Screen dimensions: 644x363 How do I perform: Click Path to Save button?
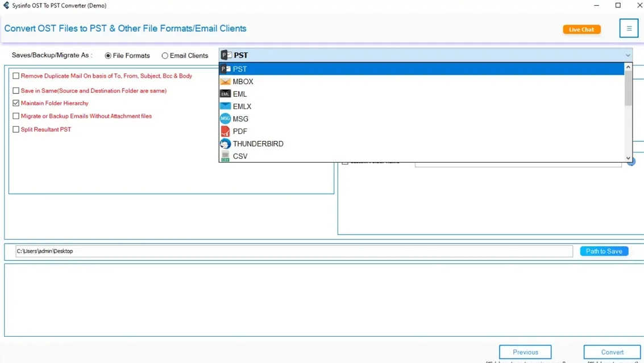(x=604, y=251)
